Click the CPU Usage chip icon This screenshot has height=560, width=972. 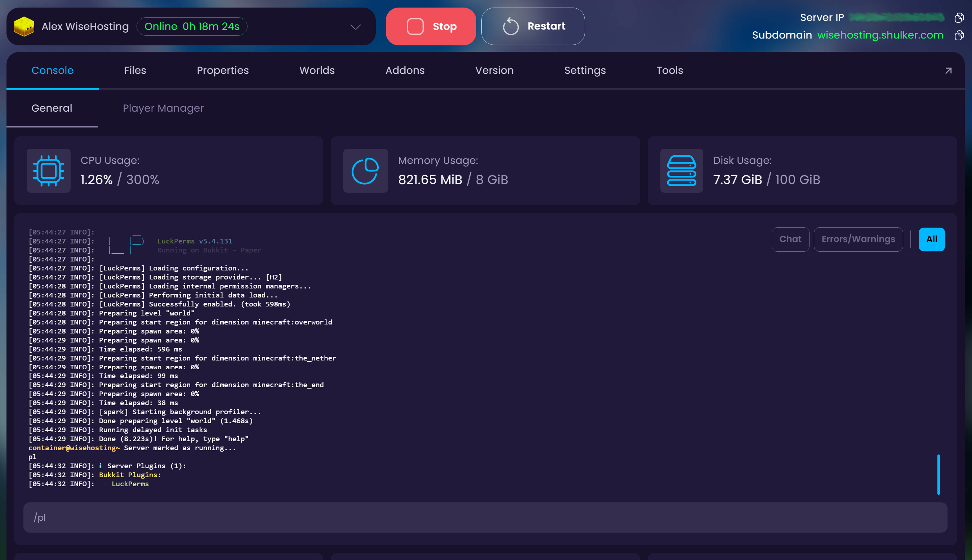49,171
